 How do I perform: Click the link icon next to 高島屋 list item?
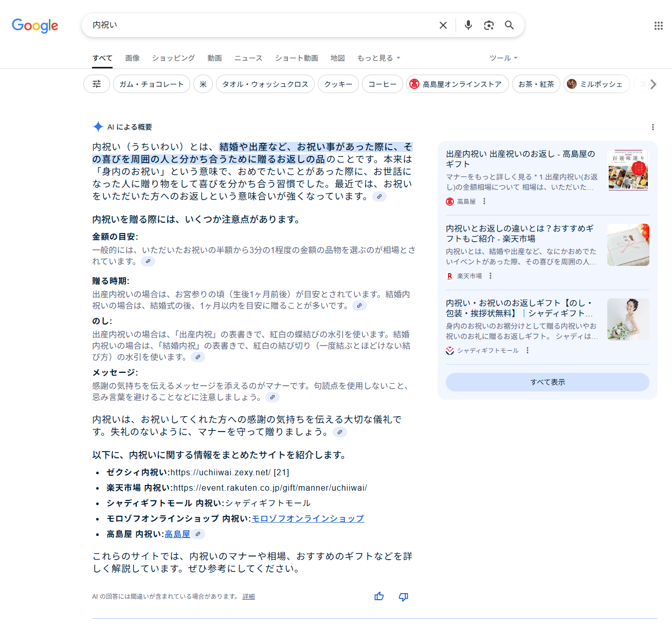click(198, 534)
